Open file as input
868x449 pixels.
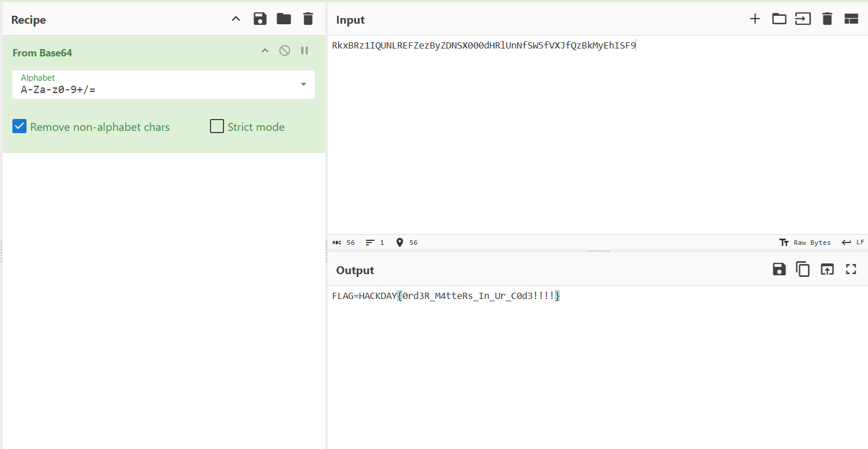pos(803,19)
